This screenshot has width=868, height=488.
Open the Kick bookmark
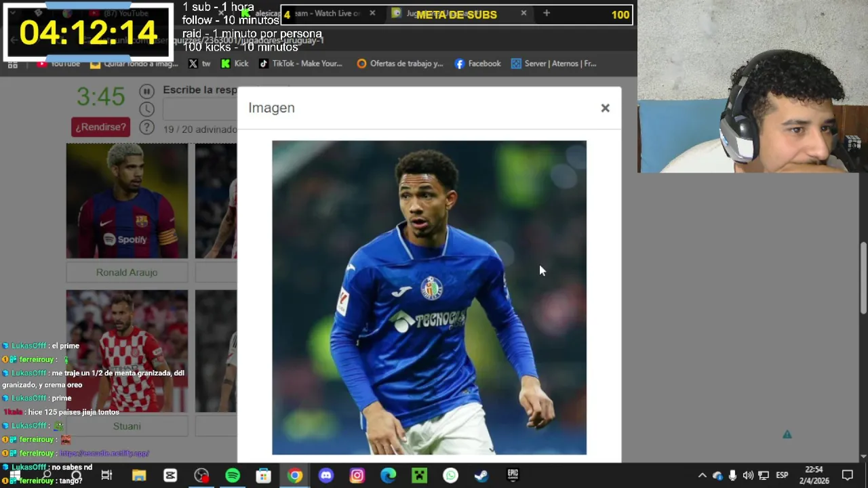click(235, 64)
